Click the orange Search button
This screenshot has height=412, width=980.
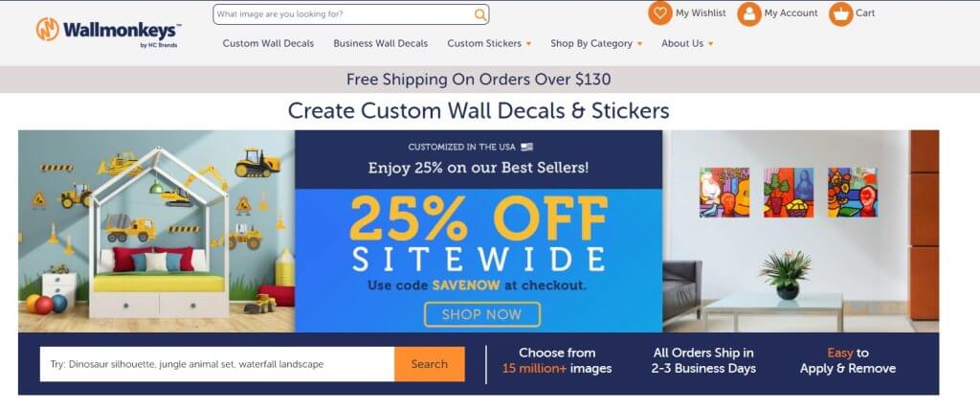click(x=430, y=364)
